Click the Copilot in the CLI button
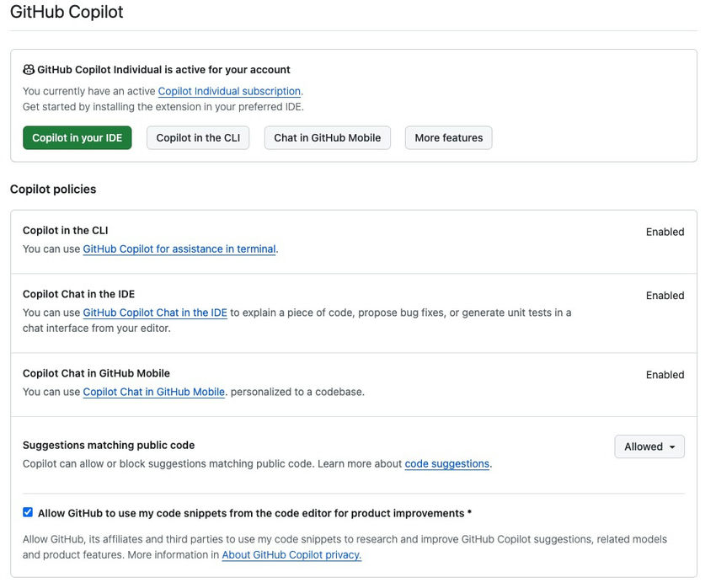The height and width of the screenshot is (588, 716). [198, 138]
